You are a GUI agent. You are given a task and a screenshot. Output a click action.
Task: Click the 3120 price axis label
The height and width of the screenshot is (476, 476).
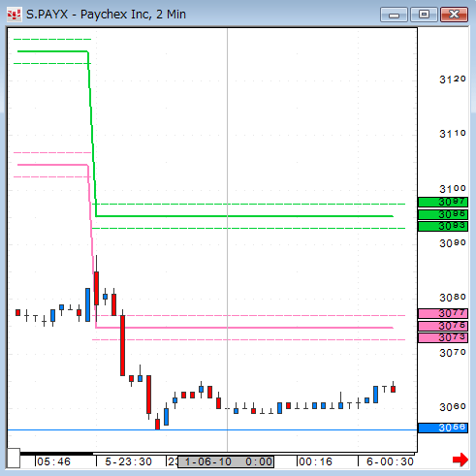[x=453, y=79]
